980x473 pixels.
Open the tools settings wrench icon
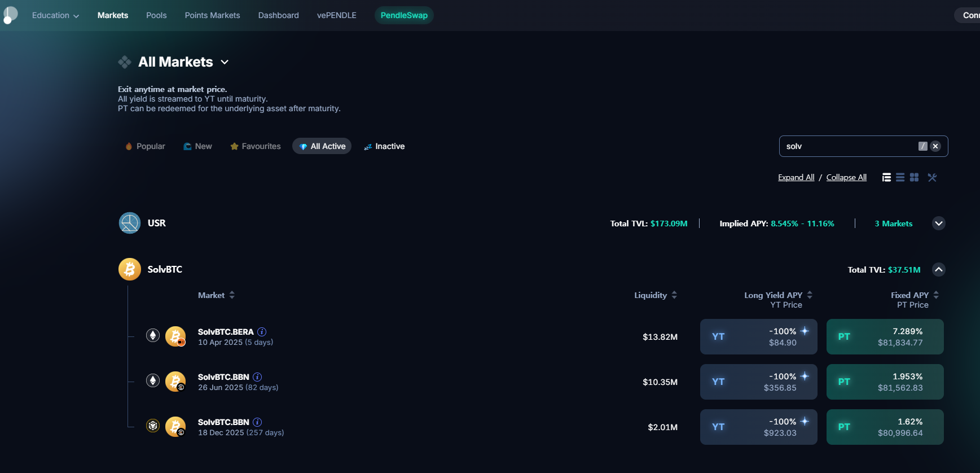click(932, 177)
